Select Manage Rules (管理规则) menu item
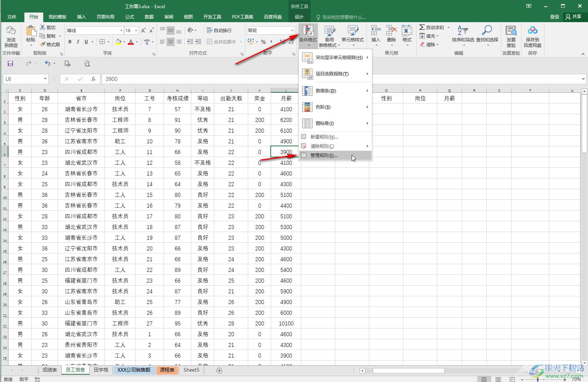This screenshot has height=382, width=588. pos(335,156)
